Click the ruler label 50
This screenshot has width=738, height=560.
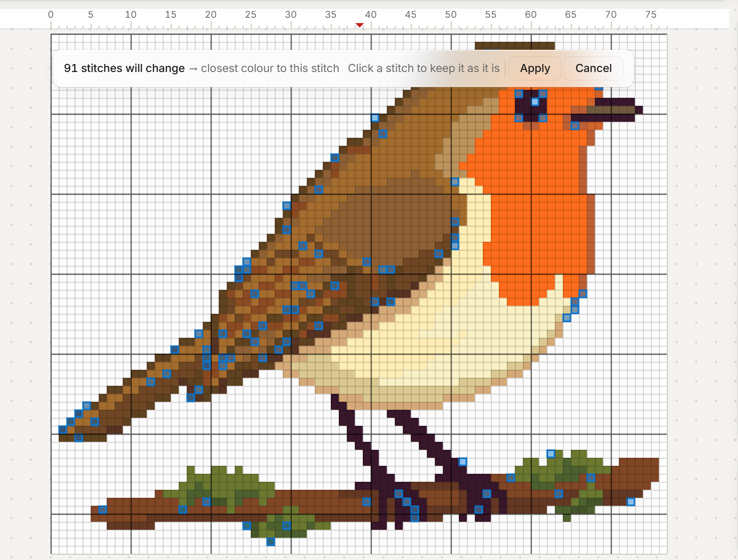point(451,15)
